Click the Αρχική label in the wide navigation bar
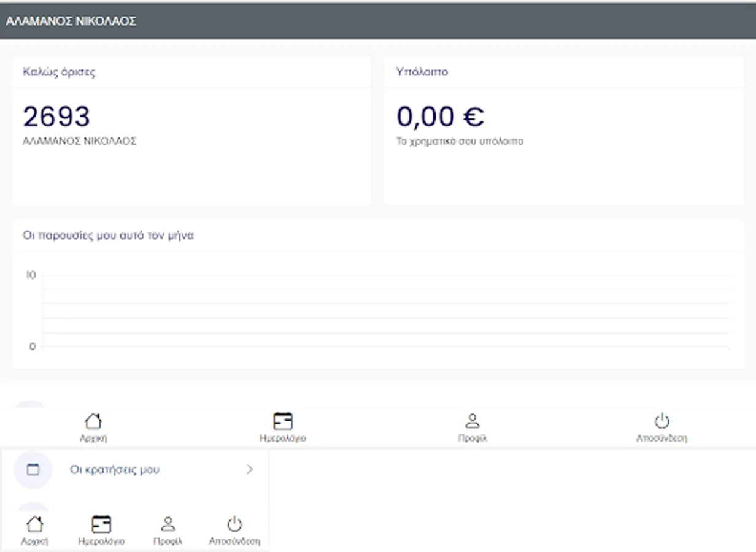The image size is (756, 552). click(93, 439)
